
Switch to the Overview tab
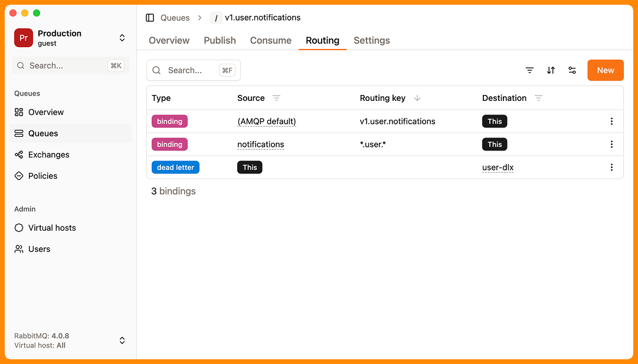click(x=169, y=40)
